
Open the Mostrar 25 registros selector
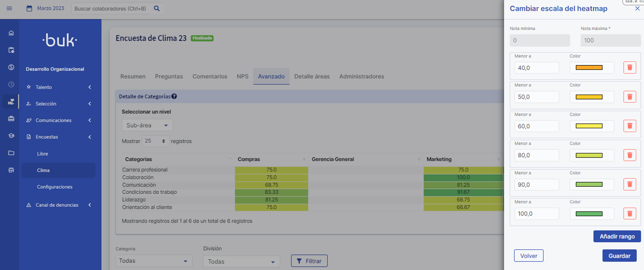tap(155, 141)
